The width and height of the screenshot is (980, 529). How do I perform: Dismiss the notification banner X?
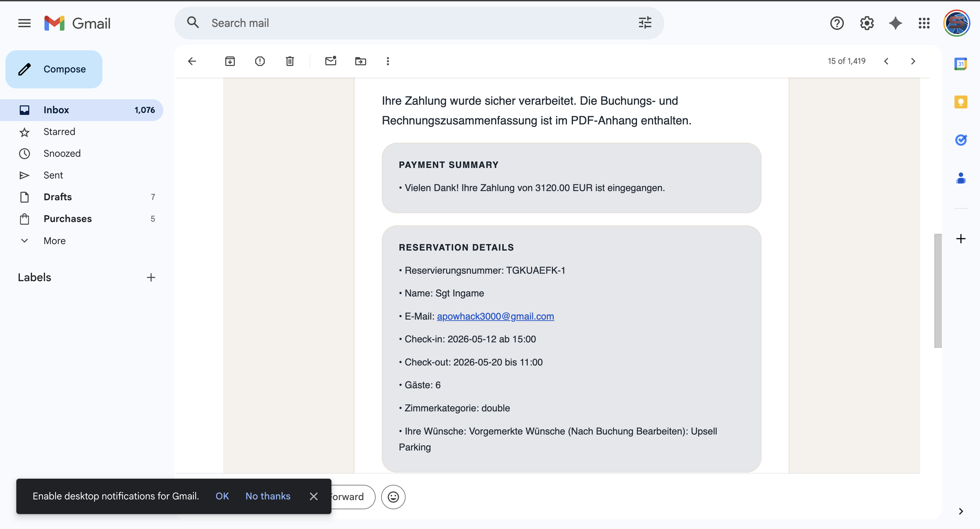(313, 496)
